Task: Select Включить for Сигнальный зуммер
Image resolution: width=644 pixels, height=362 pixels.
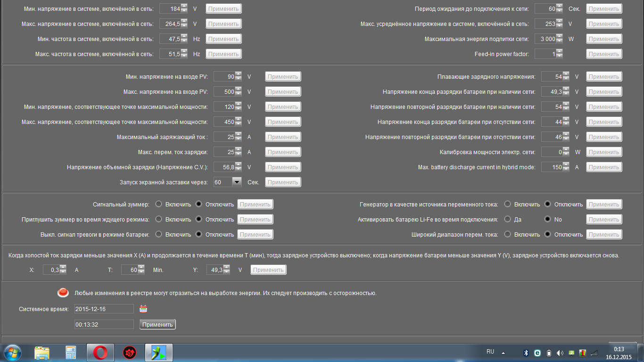Action: (159, 204)
